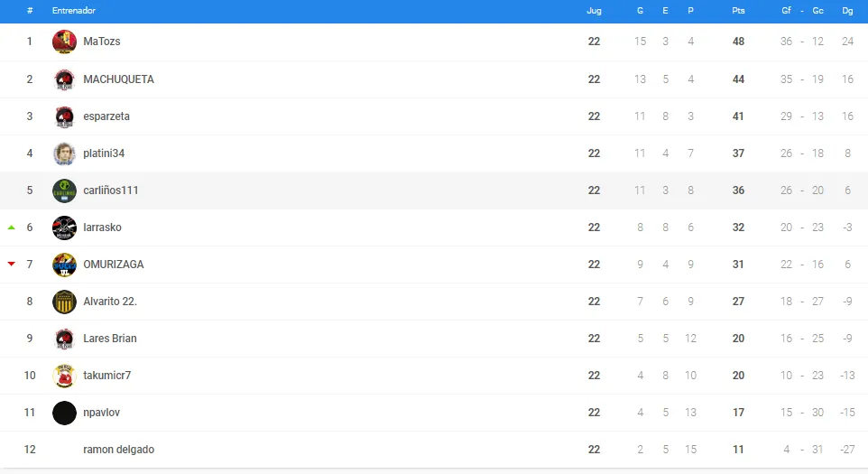Image resolution: width=868 pixels, height=474 pixels.
Task: Click MaTozs points value 48
Action: [738, 42]
